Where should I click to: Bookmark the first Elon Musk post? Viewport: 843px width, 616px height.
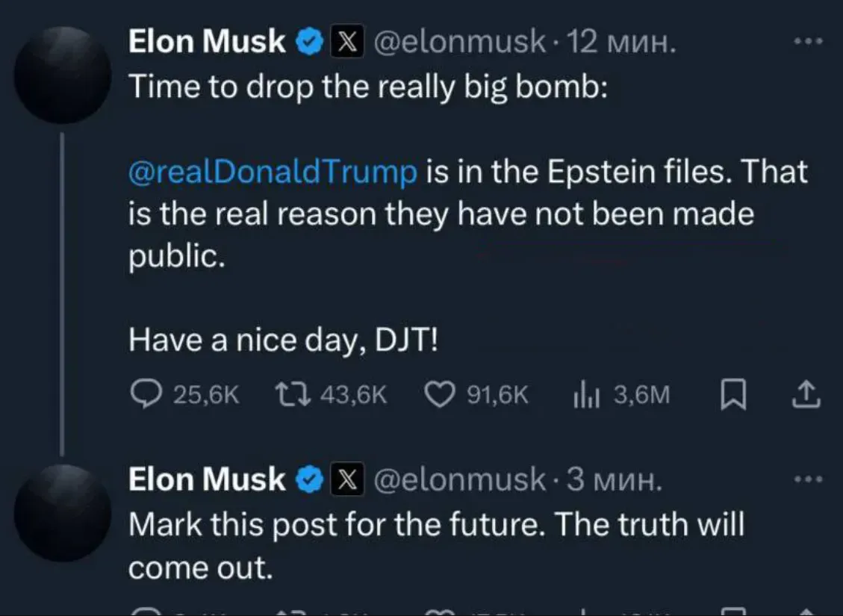732,394
